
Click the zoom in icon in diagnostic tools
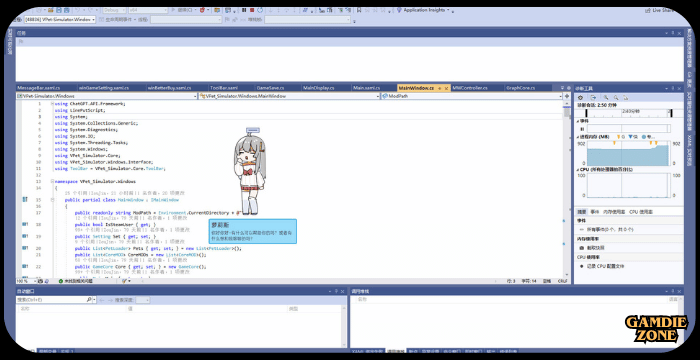pyautogui.click(x=606, y=97)
